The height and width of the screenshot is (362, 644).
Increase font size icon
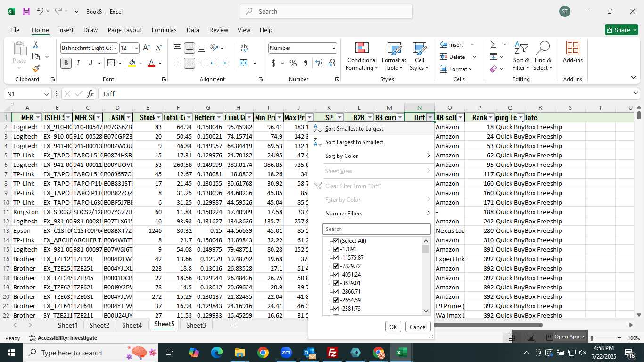pos(146,48)
